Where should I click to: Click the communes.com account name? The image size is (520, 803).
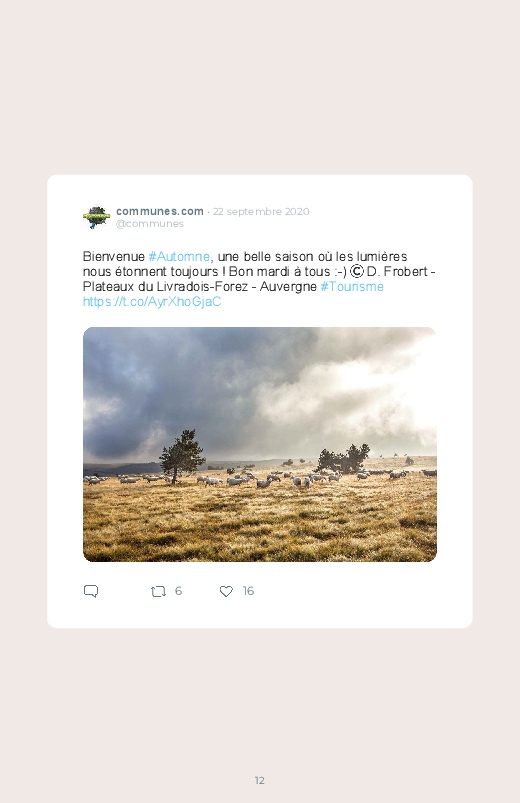pos(160,211)
